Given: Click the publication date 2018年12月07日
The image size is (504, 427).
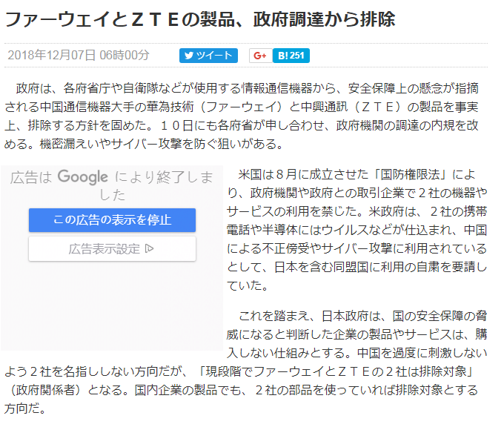Looking at the screenshot, I should 52,56.
